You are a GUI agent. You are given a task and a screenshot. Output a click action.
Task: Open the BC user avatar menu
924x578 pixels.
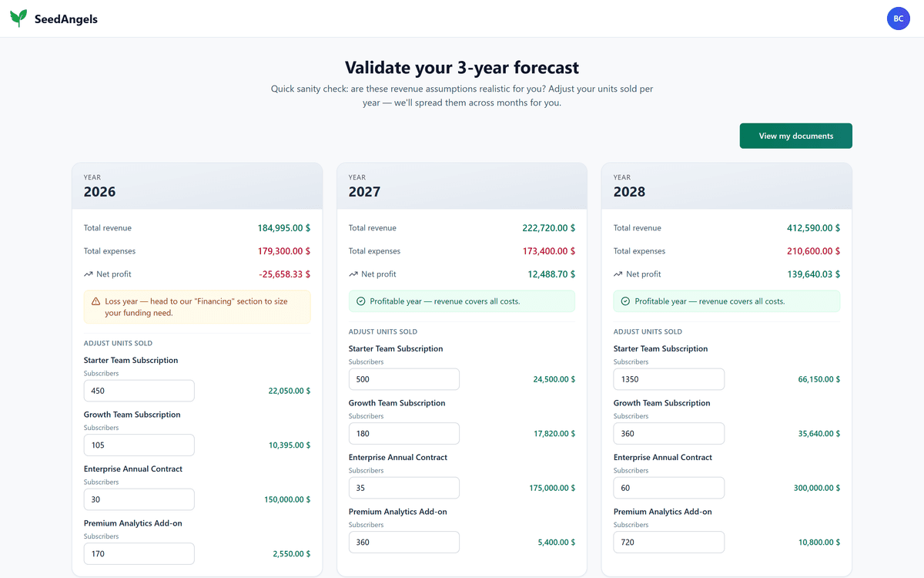[899, 18]
